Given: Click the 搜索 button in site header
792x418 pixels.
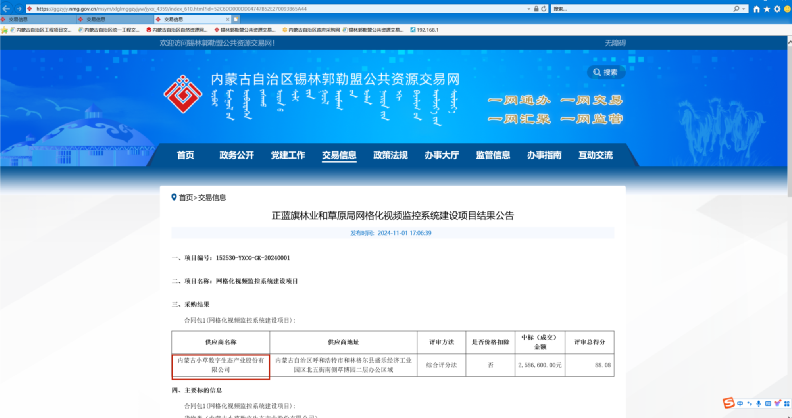Looking at the screenshot, I should pyautogui.click(x=606, y=72).
